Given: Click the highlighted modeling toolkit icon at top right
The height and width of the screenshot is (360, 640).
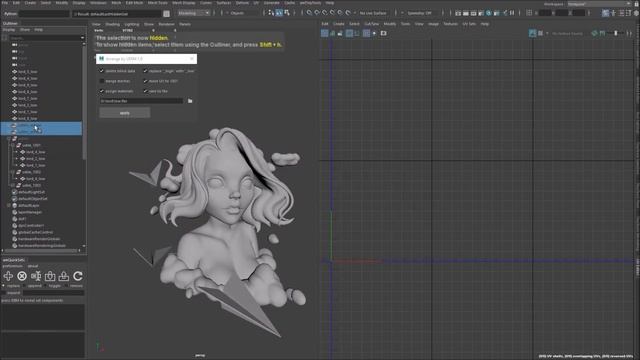Looking at the screenshot, I should pyautogui.click(x=605, y=13).
